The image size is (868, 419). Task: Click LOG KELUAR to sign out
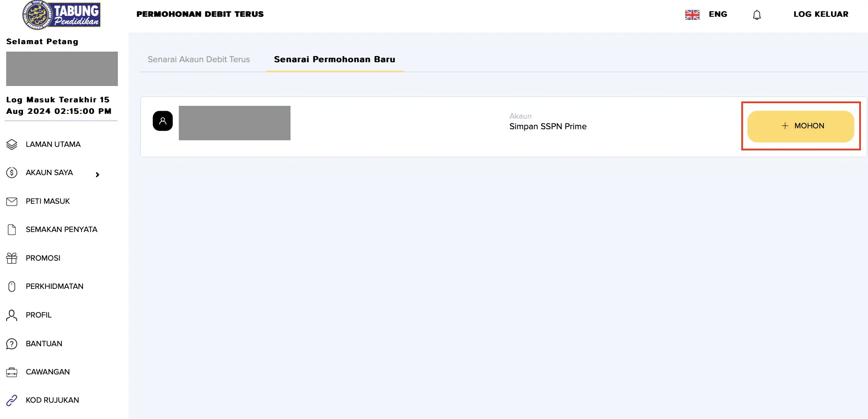[x=821, y=14]
